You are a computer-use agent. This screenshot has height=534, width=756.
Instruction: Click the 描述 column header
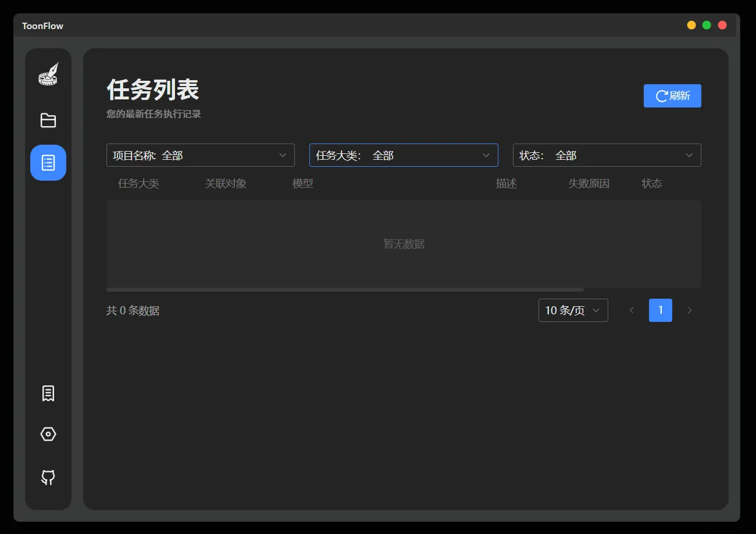pyautogui.click(x=507, y=184)
